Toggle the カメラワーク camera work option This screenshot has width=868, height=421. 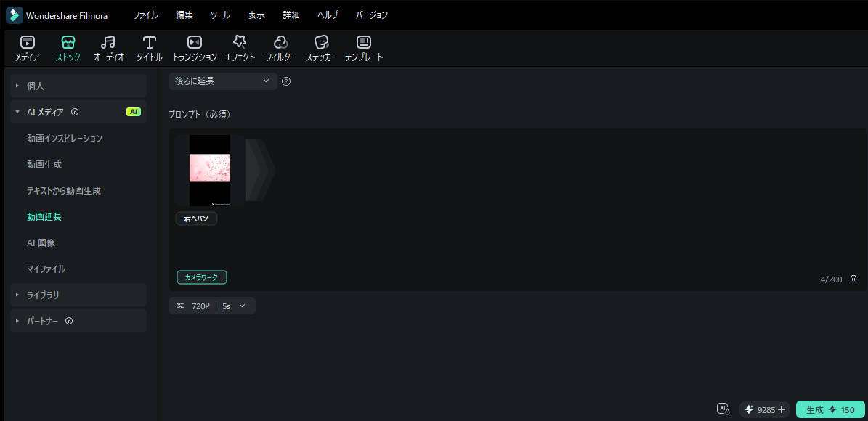click(202, 277)
